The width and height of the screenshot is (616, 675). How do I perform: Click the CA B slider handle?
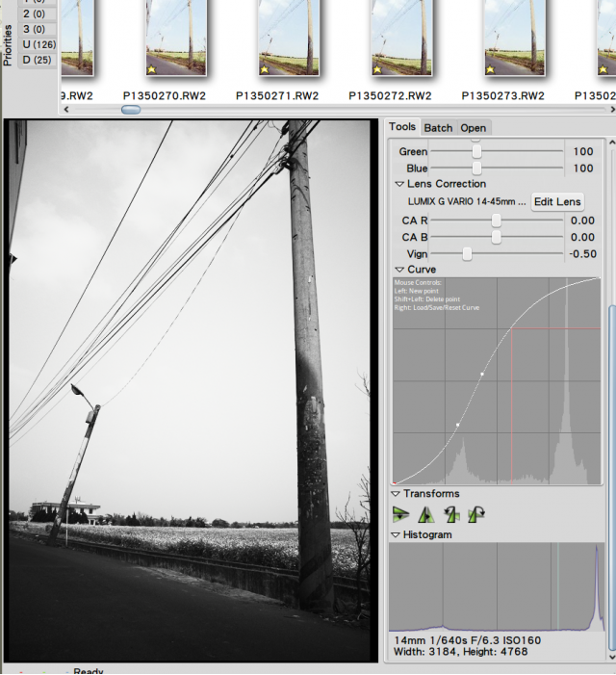pyautogui.click(x=497, y=237)
